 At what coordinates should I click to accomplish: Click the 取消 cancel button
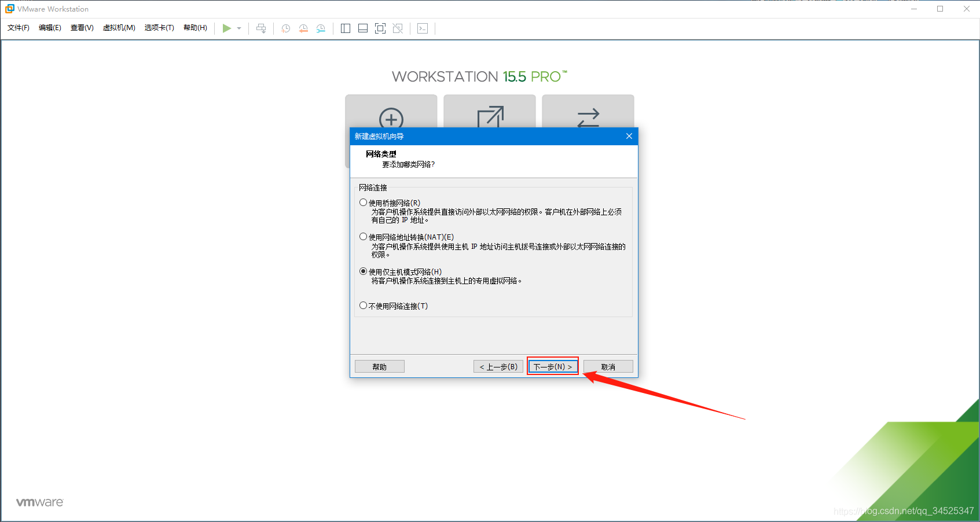(608, 367)
